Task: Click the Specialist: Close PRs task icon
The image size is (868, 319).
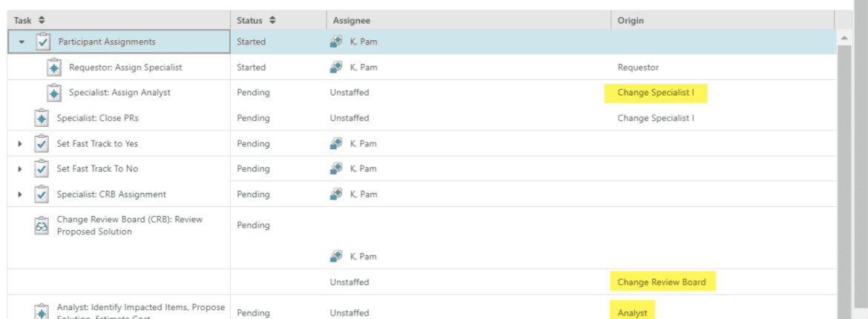Action: 42,118
